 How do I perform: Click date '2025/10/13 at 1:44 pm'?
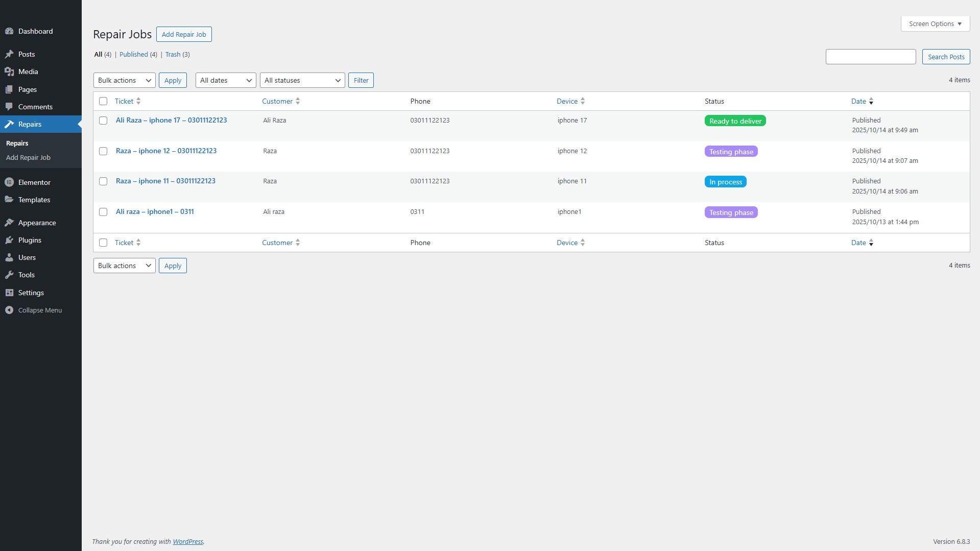tap(885, 222)
